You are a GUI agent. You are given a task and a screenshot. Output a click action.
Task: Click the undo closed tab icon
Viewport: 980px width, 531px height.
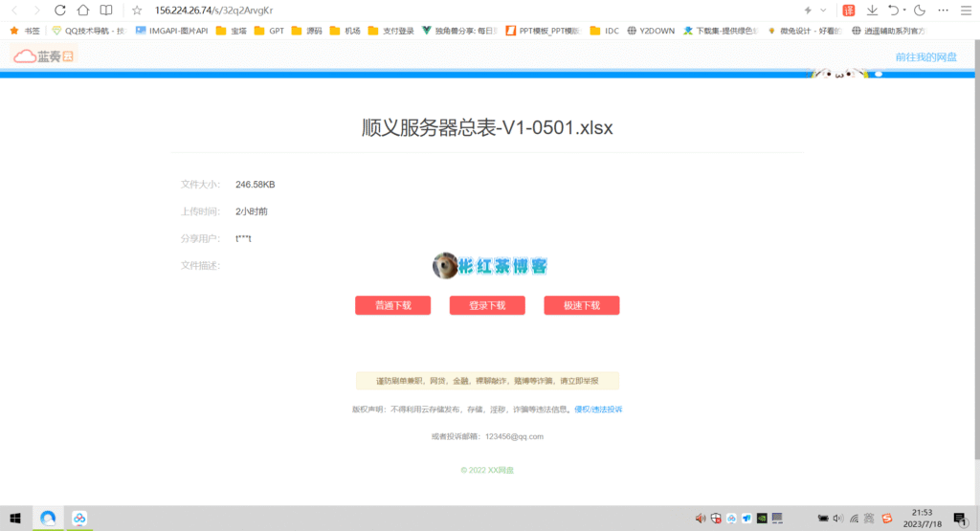[894, 10]
